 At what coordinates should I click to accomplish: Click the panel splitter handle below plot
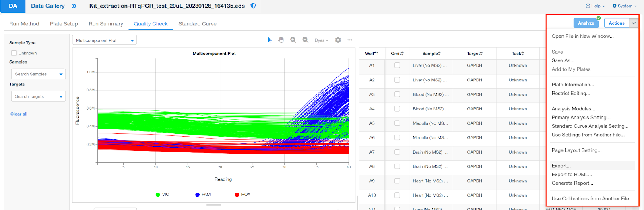[214, 205]
